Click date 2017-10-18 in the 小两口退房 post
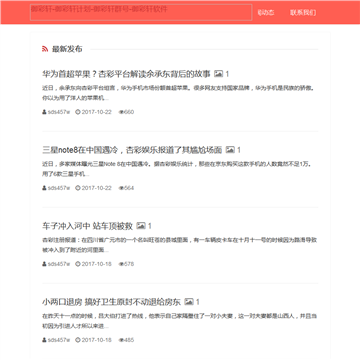The width and height of the screenshot is (360, 360). click(97, 340)
